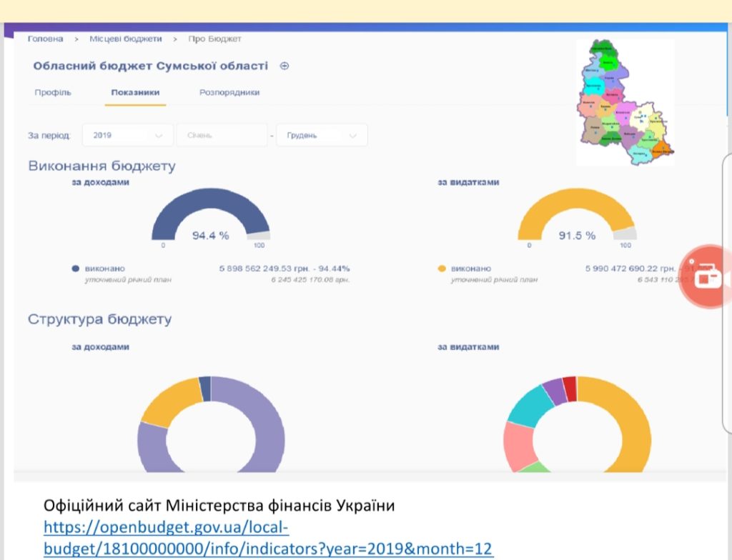Switch to the "Профіль" tab
The image size is (732, 560).
tap(53, 93)
